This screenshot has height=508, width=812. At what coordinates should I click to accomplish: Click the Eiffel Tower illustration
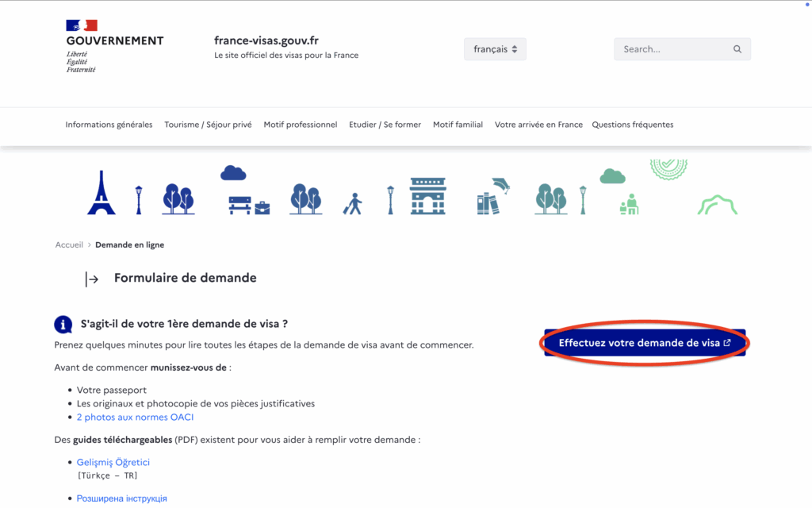pyautogui.click(x=101, y=193)
